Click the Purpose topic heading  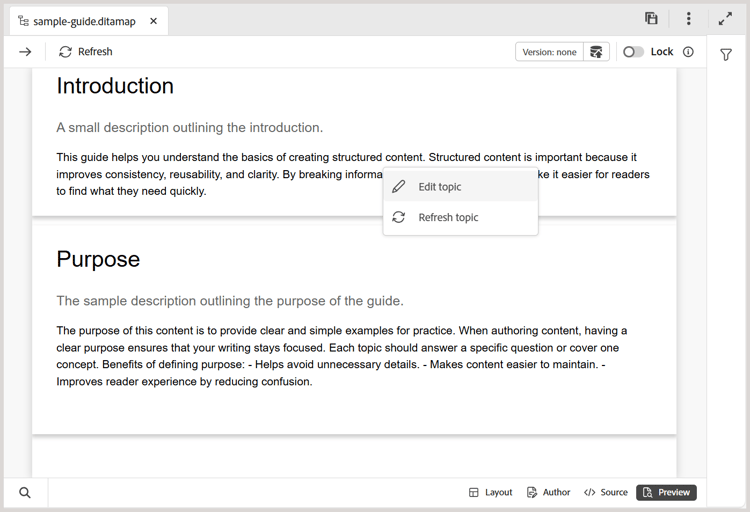click(x=98, y=259)
